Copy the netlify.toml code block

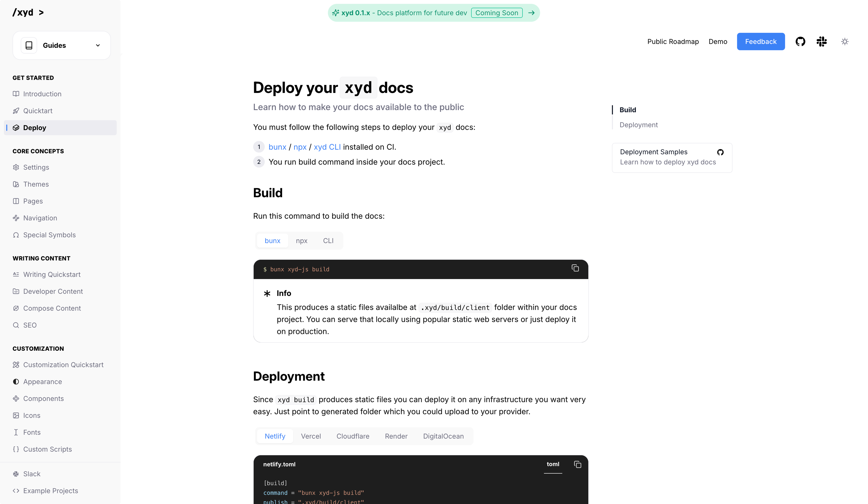[x=578, y=464]
